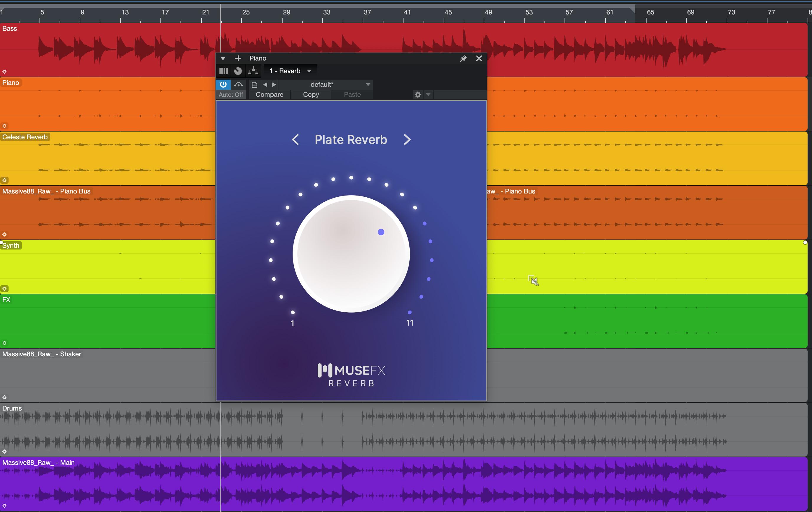Open the Synth track gear icon
This screenshot has width=812, height=512.
pyautogui.click(x=4, y=289)
